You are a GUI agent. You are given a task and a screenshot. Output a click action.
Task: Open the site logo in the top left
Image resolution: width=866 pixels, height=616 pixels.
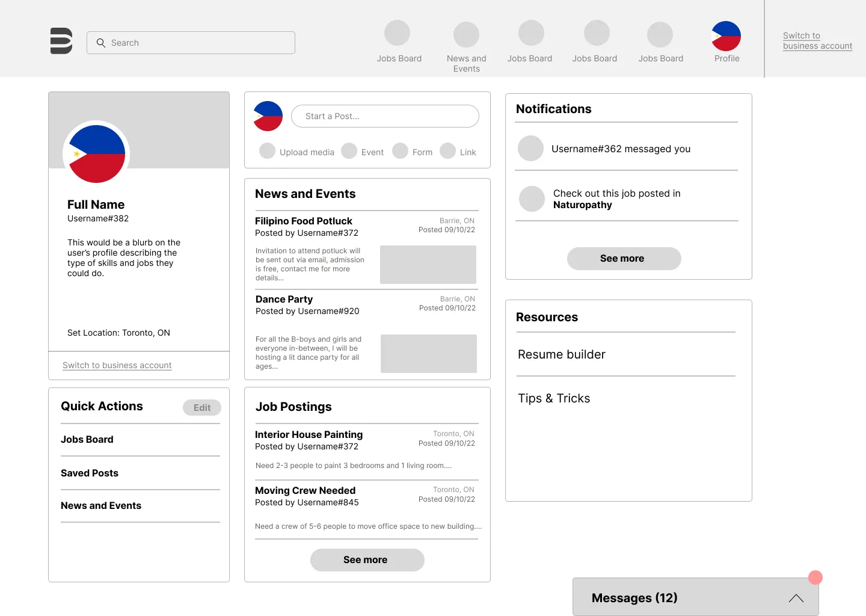click(x=61, y=40)
